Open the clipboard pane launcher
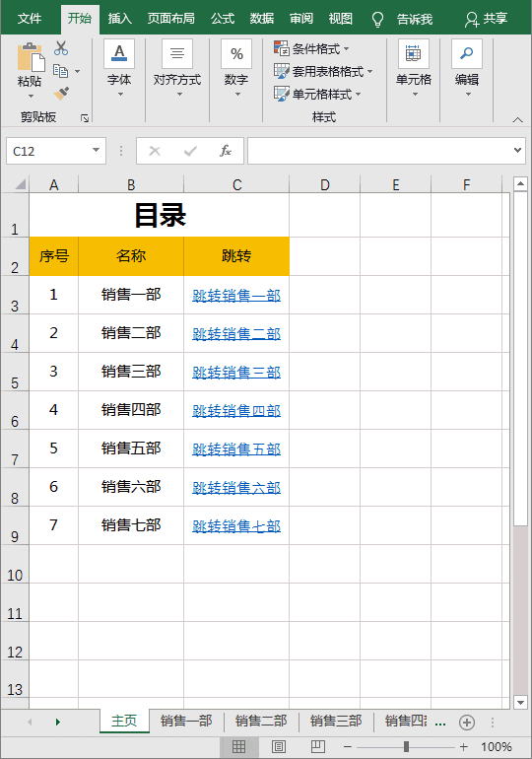 coord(85,118)
